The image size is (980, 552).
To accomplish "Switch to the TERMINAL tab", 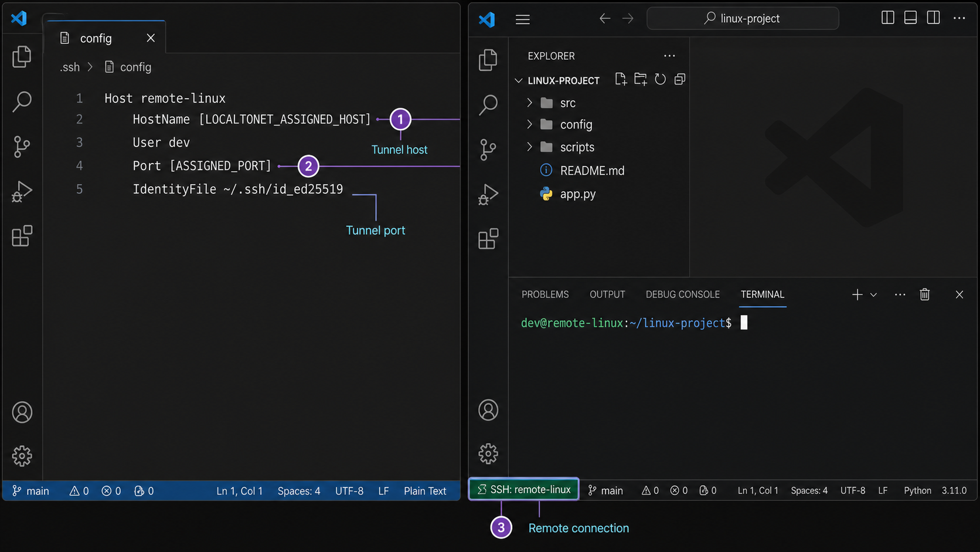I will click(x=763, y=294).
